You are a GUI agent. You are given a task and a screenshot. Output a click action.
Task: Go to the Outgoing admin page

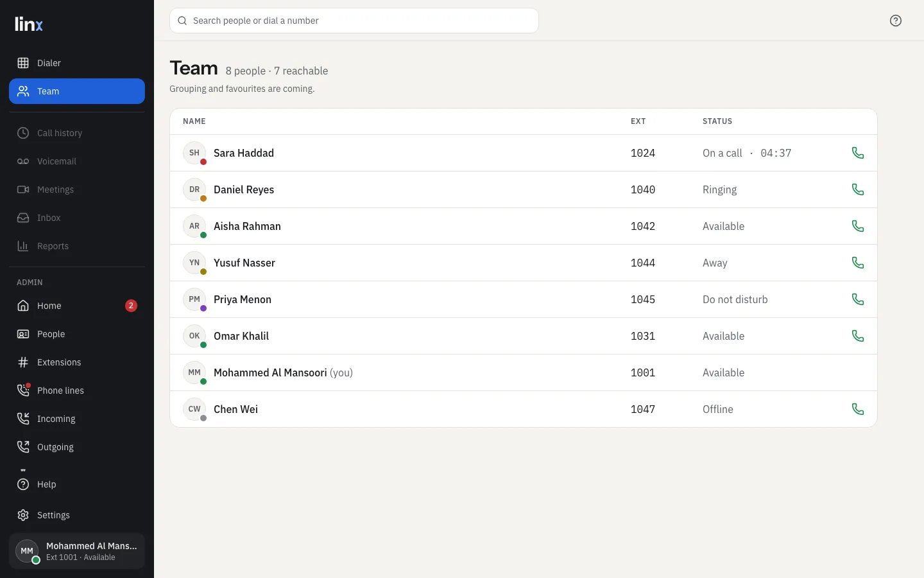click(x=77, y=447)
